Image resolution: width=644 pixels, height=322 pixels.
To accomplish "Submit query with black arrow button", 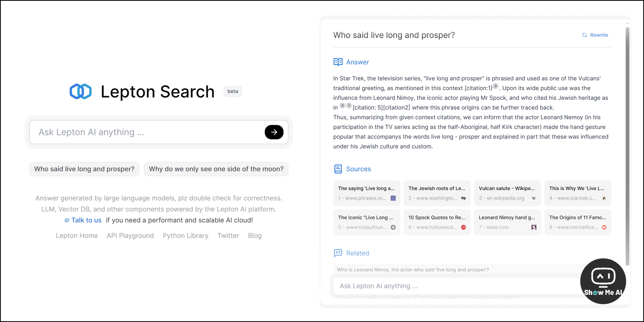I will [274, 132].
